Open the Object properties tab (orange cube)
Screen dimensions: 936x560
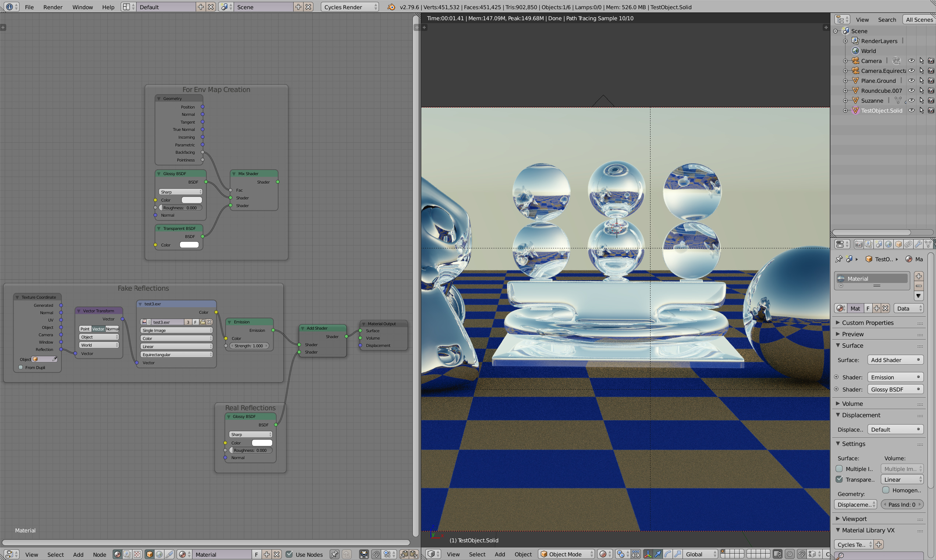click(898, 244)
